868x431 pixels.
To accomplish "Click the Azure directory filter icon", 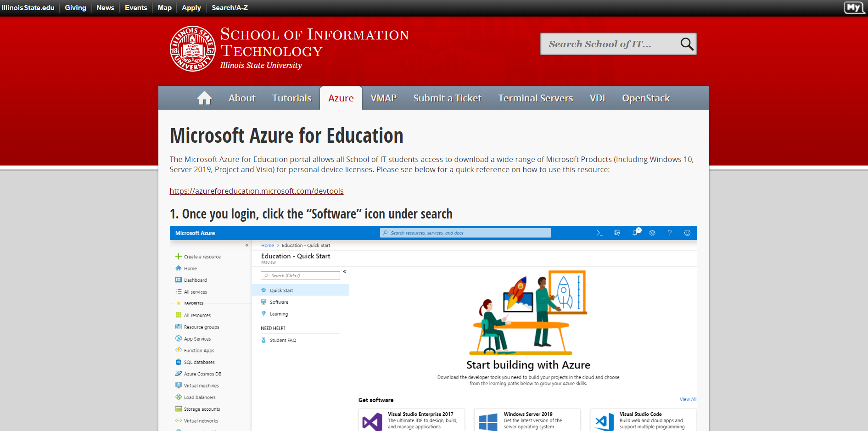I will (617, 233).
